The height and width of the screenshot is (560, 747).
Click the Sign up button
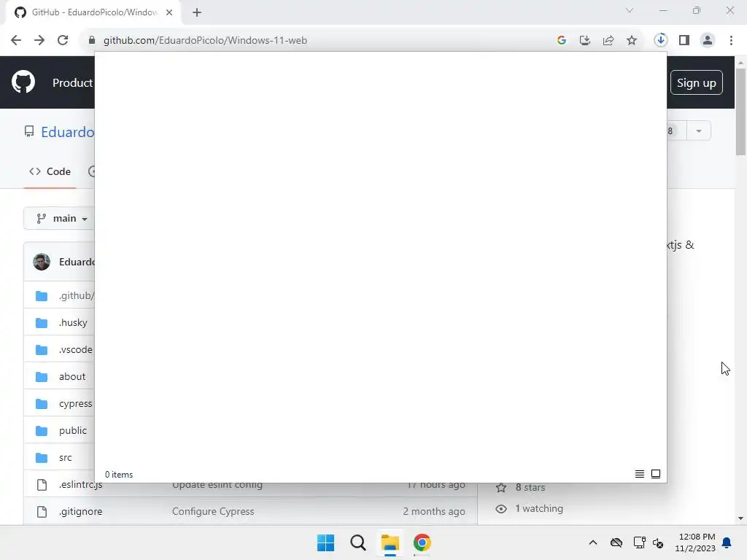click(x=697, y=83)
